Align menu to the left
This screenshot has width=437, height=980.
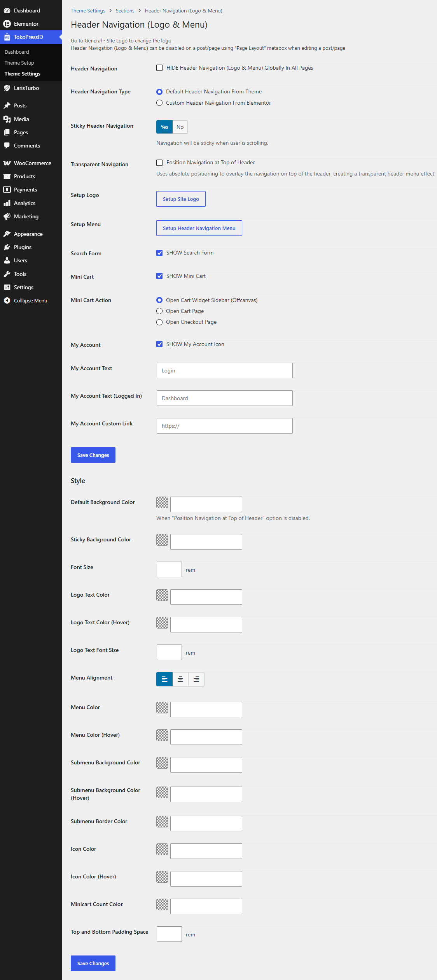click(164, 679)
